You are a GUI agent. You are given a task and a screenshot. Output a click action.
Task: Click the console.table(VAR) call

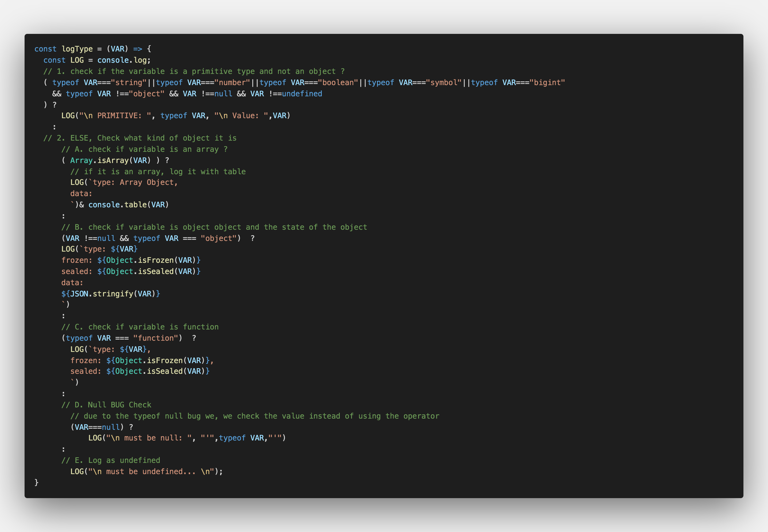[128, 205]
